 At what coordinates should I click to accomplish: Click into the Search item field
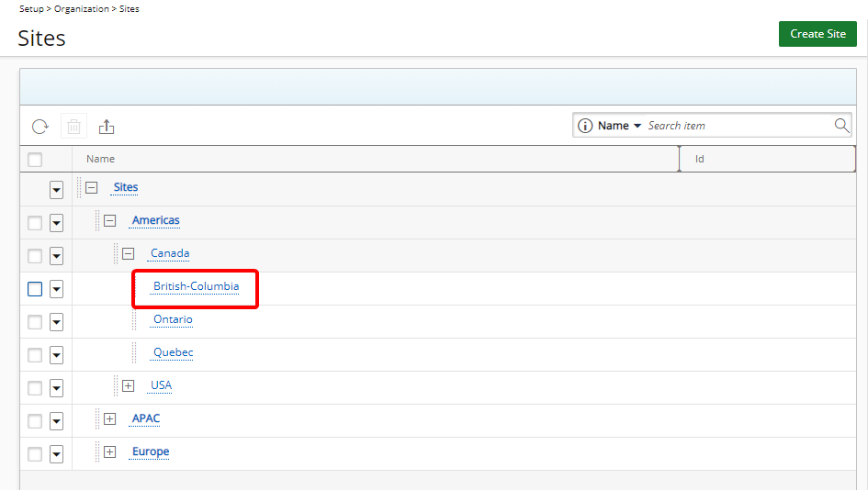tap(735, 126)
